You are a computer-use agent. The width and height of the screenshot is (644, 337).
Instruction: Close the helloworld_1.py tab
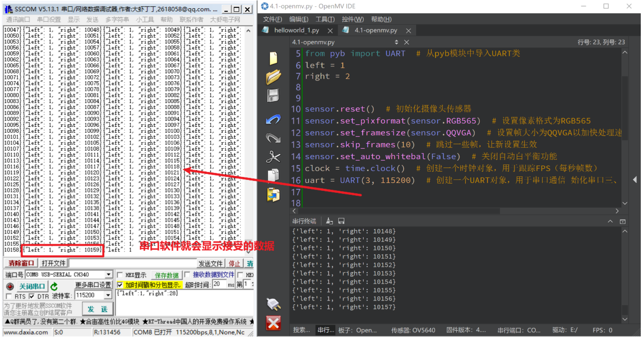330,31
